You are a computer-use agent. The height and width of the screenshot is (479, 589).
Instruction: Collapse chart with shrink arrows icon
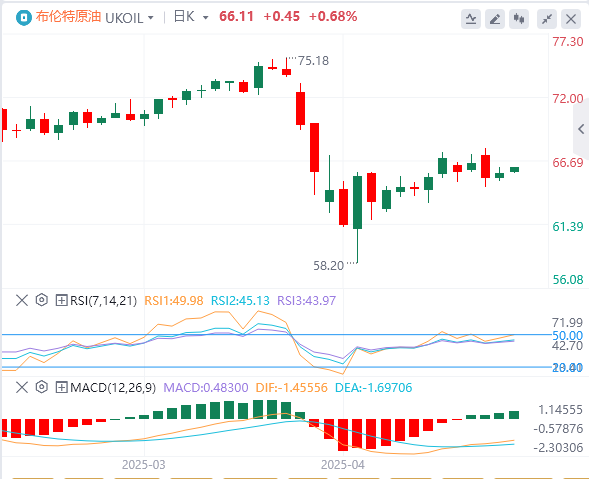tap(547, 19)
